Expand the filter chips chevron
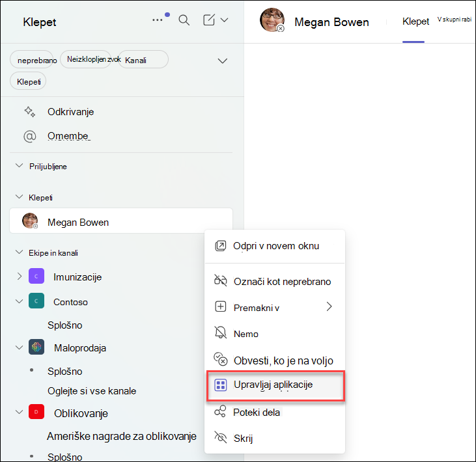Screen dimensions: 476x462 [223, 61]
